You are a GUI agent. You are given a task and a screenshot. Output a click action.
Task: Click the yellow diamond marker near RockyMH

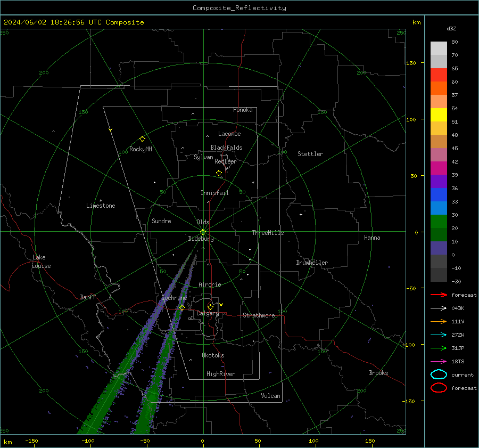[142, 139]
